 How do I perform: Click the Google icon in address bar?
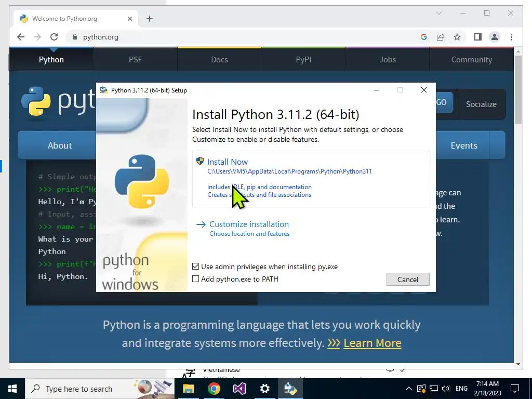[x=424, y=37]
